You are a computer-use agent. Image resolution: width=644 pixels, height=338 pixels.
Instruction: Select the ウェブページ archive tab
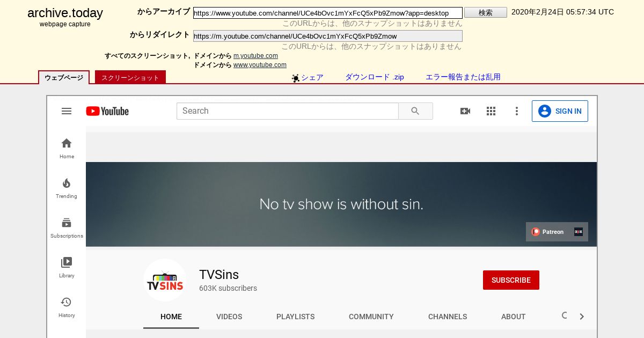64,77
